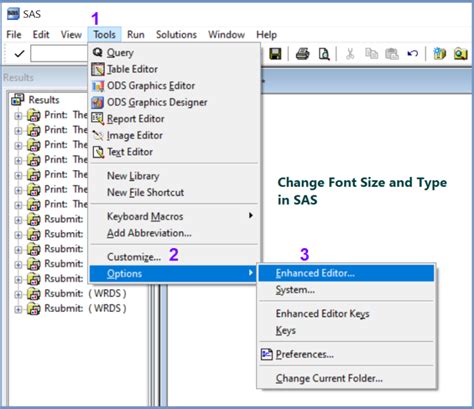This screenshot has width=474, height=409.
Task: Select System... in Options submenu
Action: [x=347, y=290]
